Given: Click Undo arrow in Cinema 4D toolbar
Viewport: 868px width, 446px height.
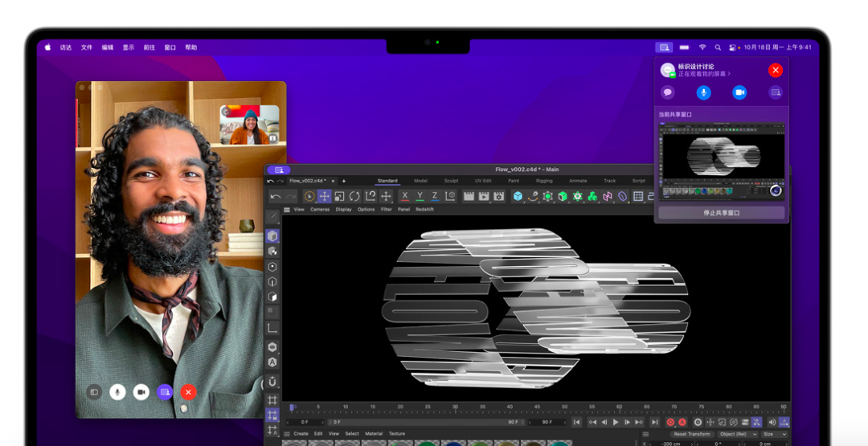Looking at the screenshot, I should [x=276, y=196].
